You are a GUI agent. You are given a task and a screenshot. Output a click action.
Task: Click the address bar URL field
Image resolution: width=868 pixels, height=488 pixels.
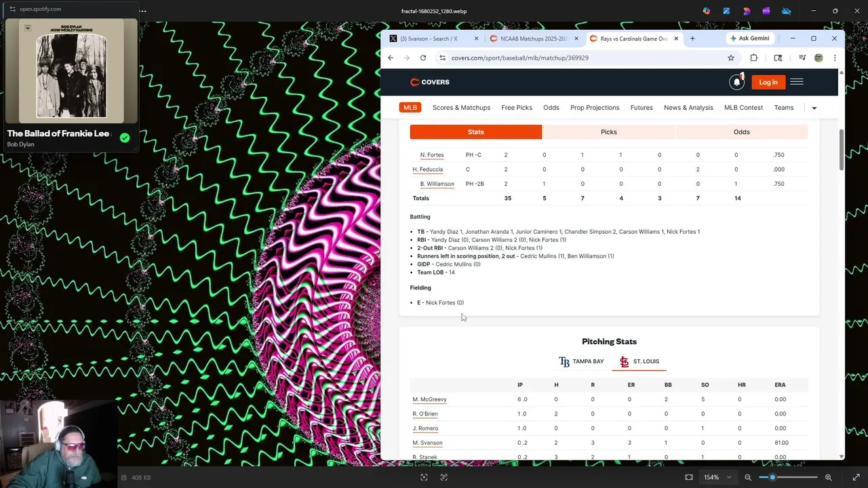583,58
